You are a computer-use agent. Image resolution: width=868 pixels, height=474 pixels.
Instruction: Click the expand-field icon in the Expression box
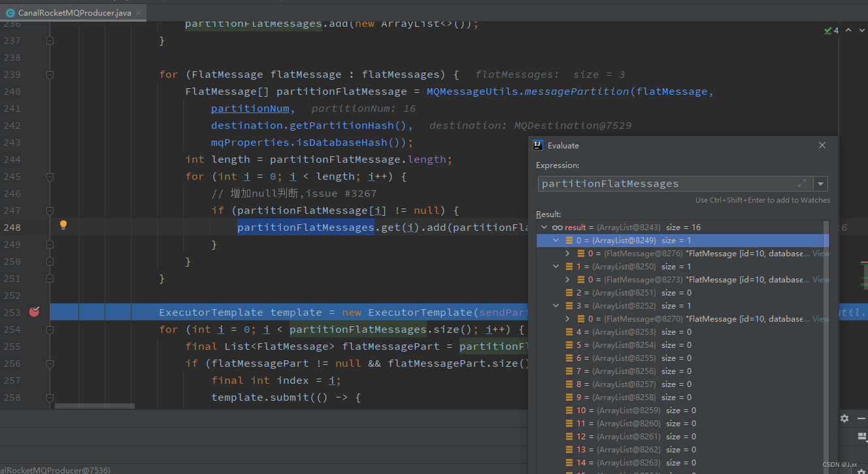point(802,184)
